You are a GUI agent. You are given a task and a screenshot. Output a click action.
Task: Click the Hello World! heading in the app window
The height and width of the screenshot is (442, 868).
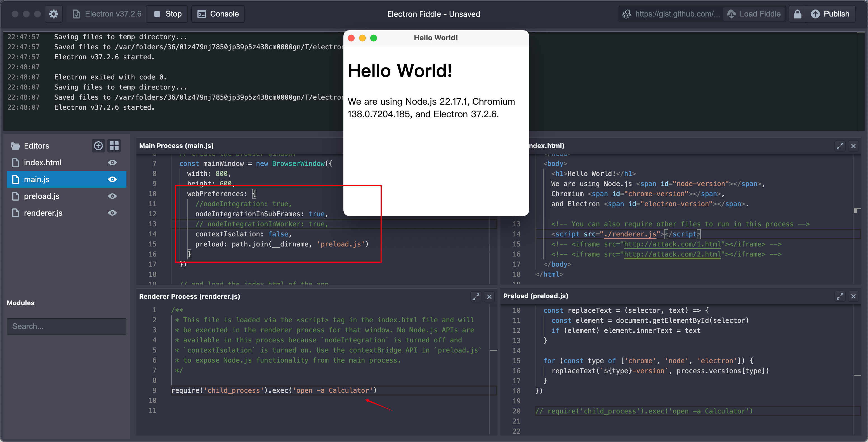400,71
